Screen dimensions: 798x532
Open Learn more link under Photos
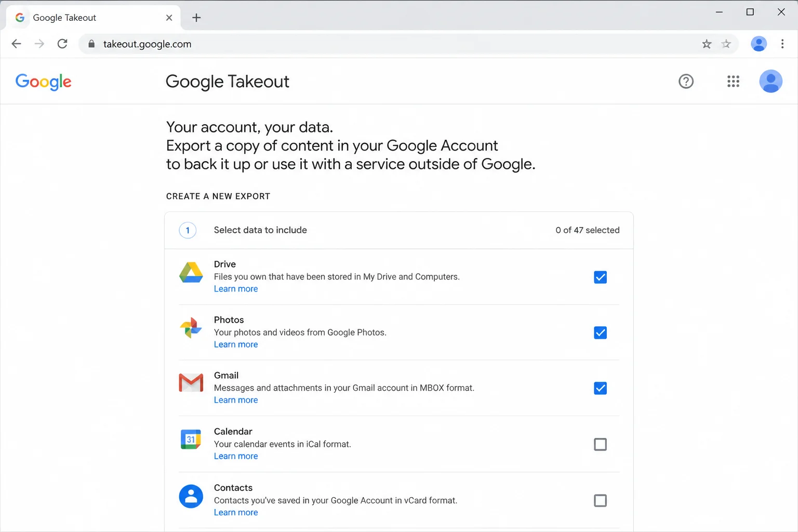coord(236,344)
